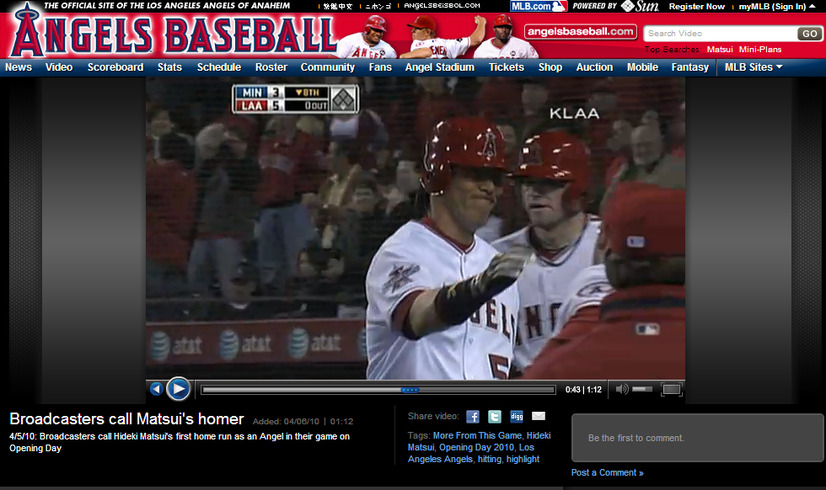Open the Japanese language site link
This screenshot has width=826, height=490.
378,6
